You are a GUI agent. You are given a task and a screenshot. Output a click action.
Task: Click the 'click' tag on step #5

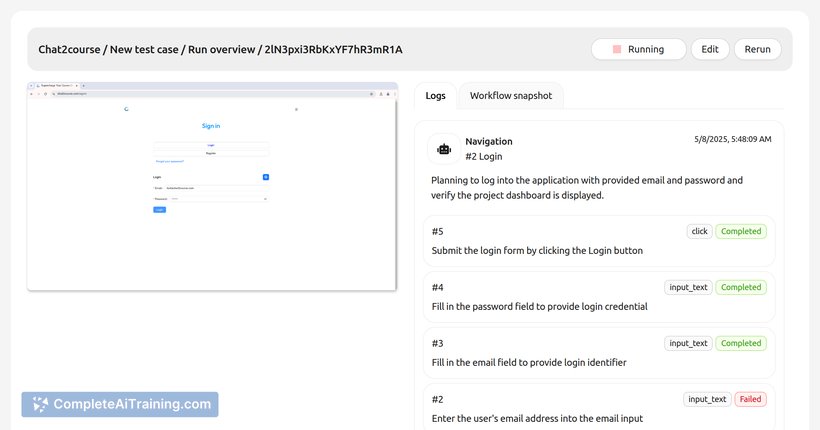699,231
